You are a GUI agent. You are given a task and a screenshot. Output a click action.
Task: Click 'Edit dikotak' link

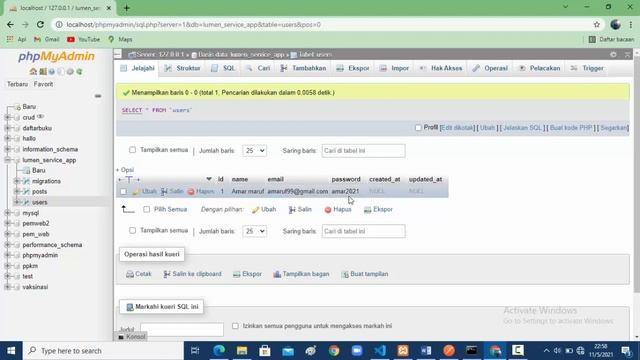tap(457, 128)
